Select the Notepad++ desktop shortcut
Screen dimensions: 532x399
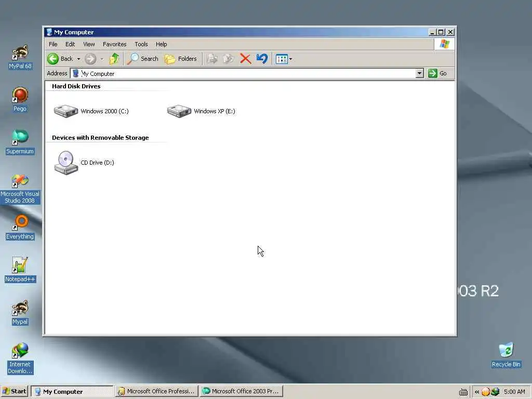point(20,270)
